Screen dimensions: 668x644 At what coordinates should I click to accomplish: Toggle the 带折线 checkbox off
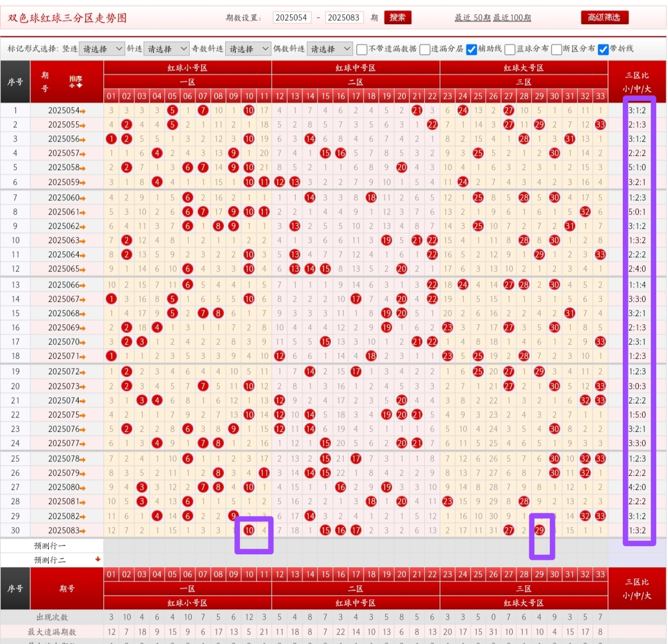(x=603, y=49)
